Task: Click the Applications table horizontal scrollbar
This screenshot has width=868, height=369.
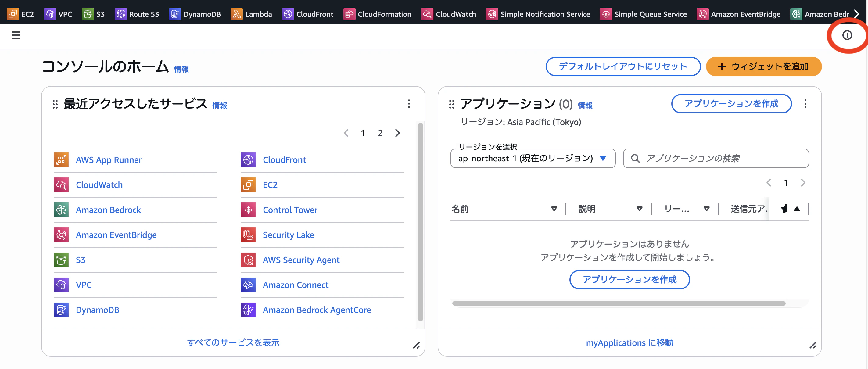Action: click(619, 303)
